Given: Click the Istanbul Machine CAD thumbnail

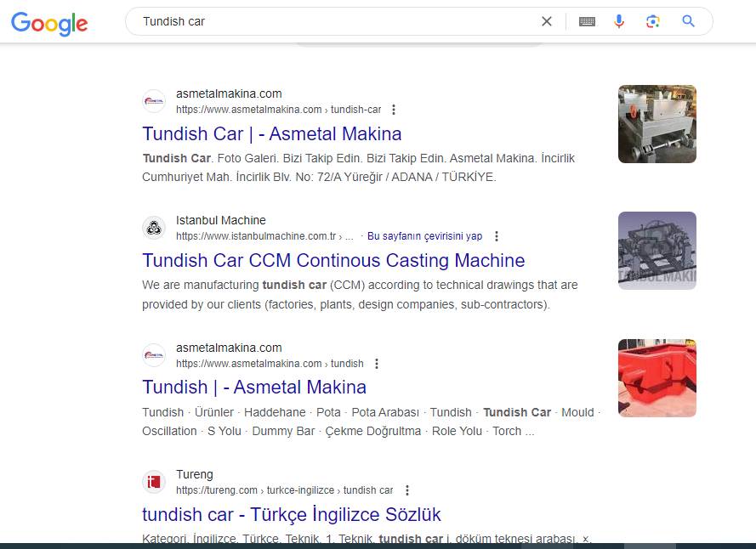Looking at the screenshot, I should pyautogui.click(x=657, y=251).
